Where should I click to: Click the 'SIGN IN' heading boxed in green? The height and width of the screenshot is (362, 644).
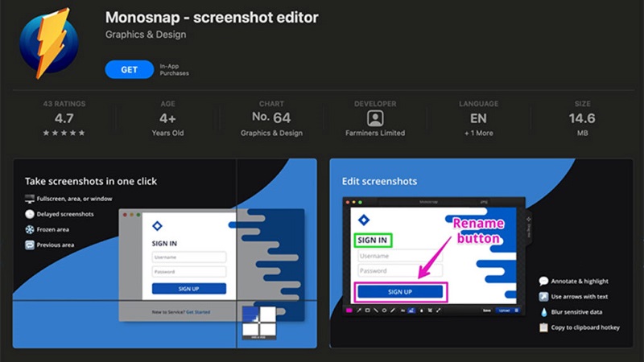(373, 240)
